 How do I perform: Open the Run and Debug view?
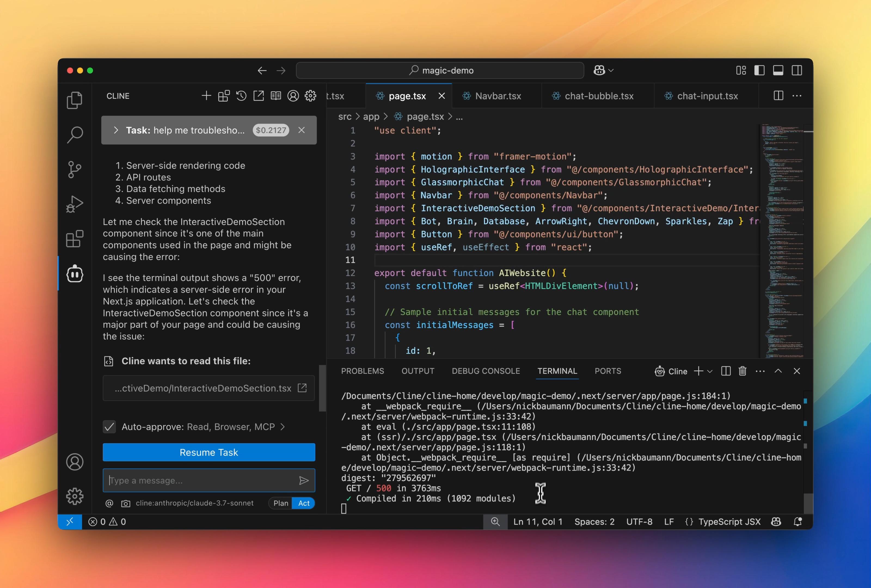pyautogui.click(x=75, y=204)
